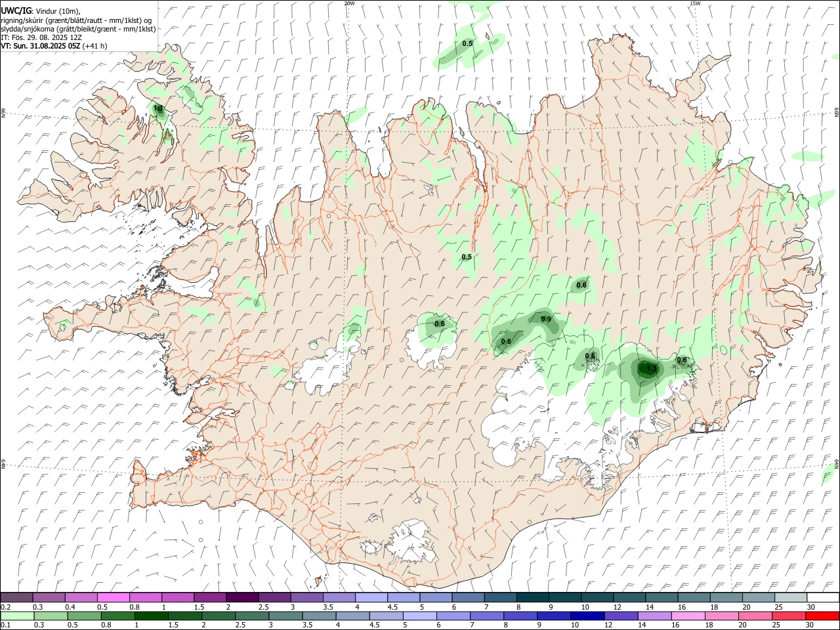This screenshot has height=630, width=840.
Task: Click the 1.1 value in the Westfjords
Action: (157, 108)
